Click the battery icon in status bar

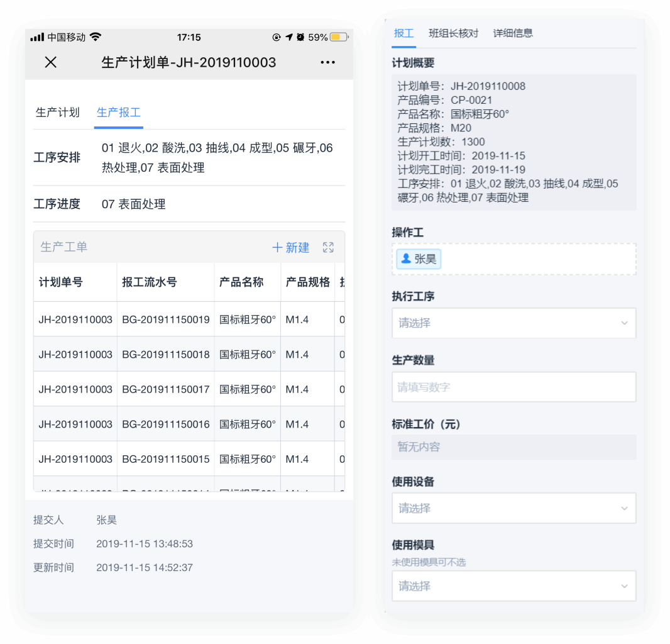(339, 37)
